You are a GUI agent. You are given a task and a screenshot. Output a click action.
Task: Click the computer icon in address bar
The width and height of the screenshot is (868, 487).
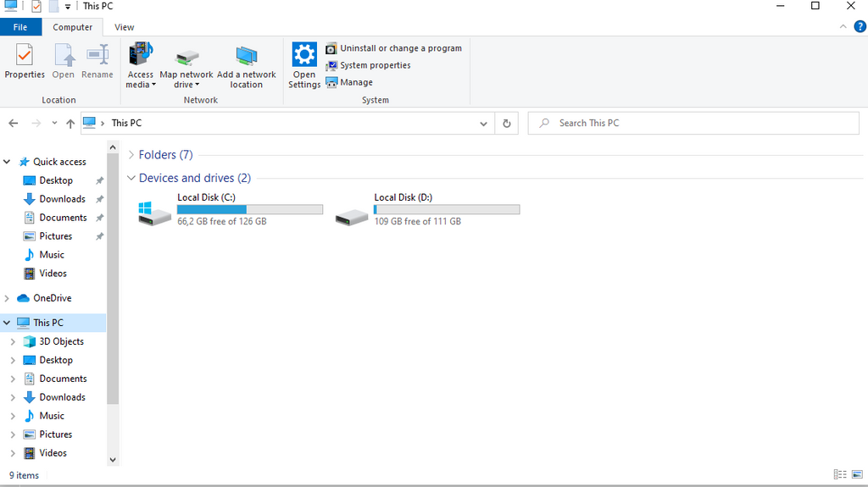coord(89,123)
